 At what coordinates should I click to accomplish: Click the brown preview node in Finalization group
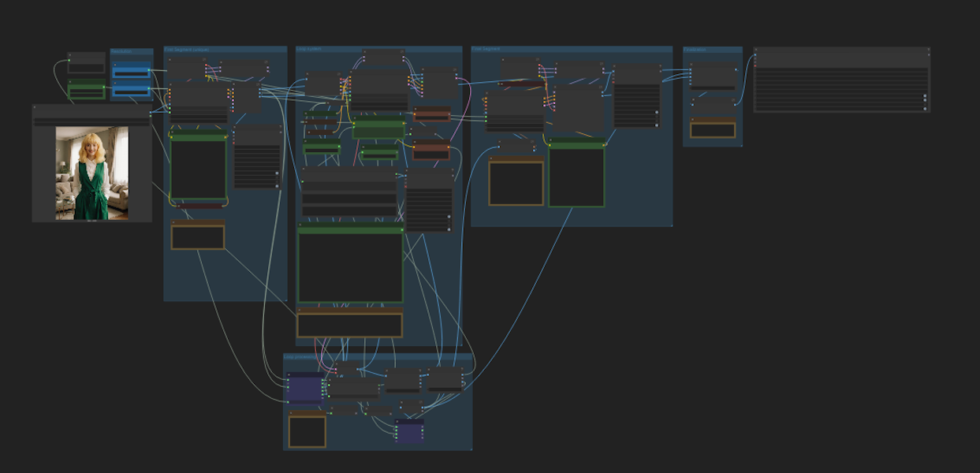713,129
